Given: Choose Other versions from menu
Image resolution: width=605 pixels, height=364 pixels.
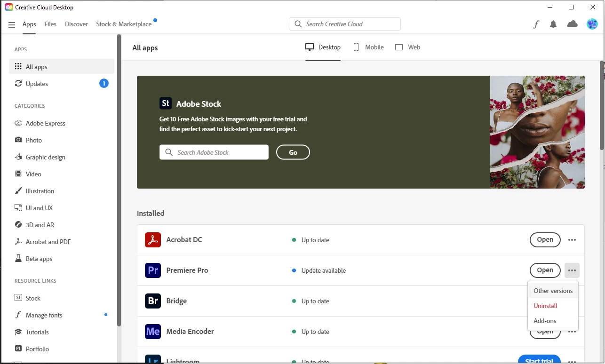Looking at the screenshot, I should click(553, 291).
